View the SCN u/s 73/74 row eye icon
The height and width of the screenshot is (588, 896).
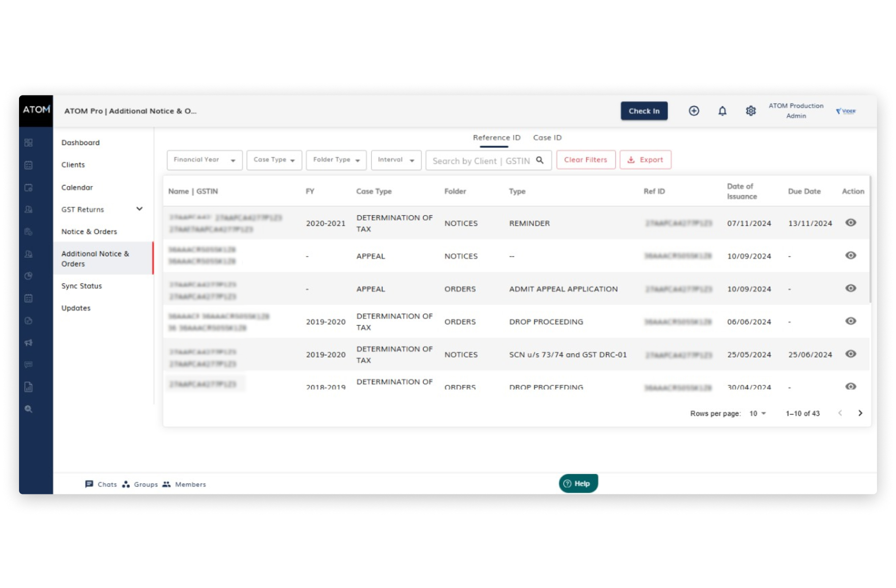tap(850, 354)
